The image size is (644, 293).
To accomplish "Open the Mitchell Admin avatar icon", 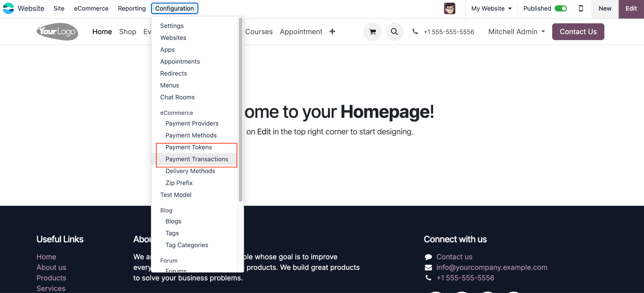I will [450, 8].
